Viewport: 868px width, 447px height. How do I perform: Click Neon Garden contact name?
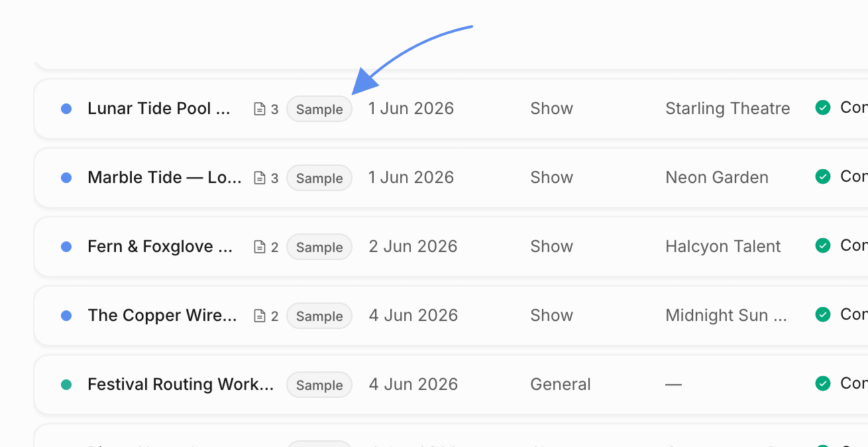(x=717, y=178)
